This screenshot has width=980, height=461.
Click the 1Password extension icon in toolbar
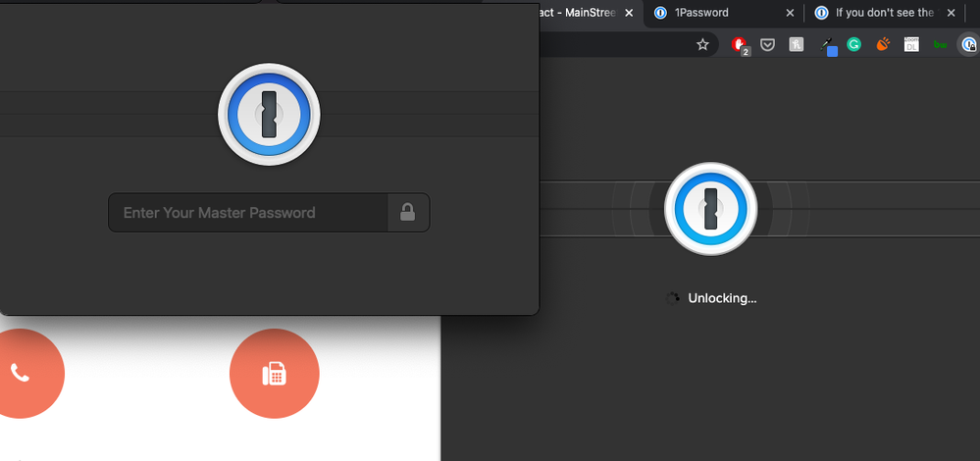tap(968, 44)
